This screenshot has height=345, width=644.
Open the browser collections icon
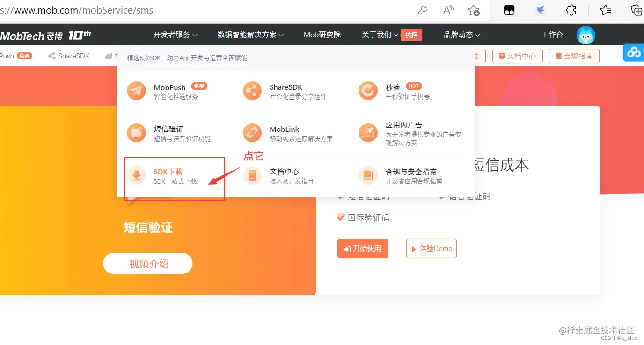636,10
